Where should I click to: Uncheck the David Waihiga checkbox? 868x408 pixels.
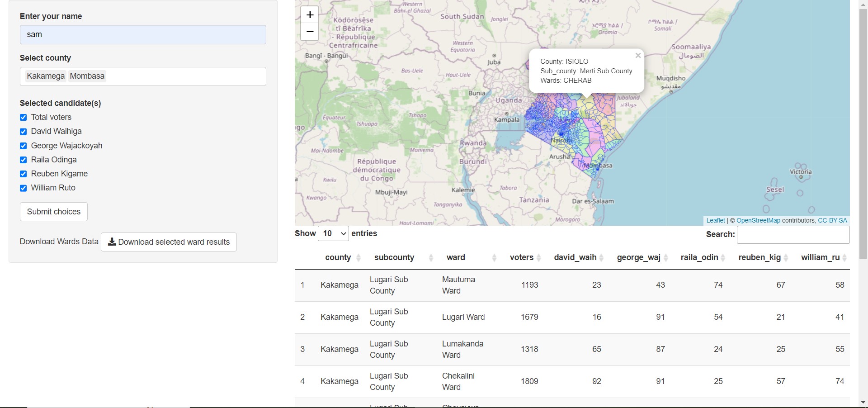click(x=24, y=132)
